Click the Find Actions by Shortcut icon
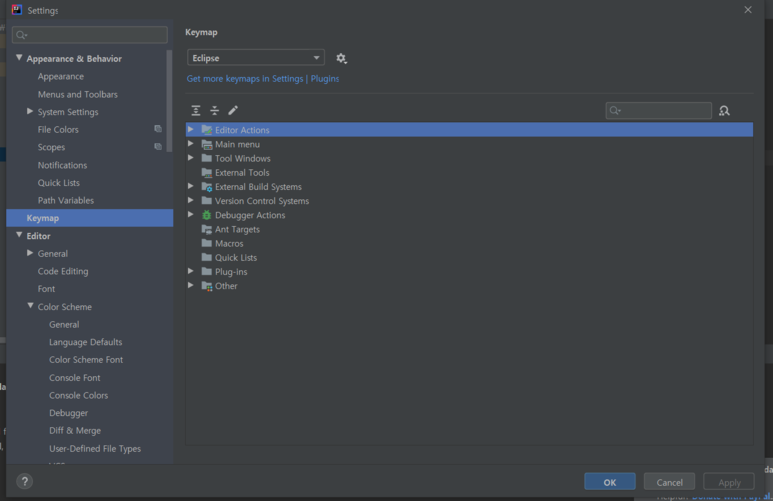773x501 pixels. tap(724, 110)
